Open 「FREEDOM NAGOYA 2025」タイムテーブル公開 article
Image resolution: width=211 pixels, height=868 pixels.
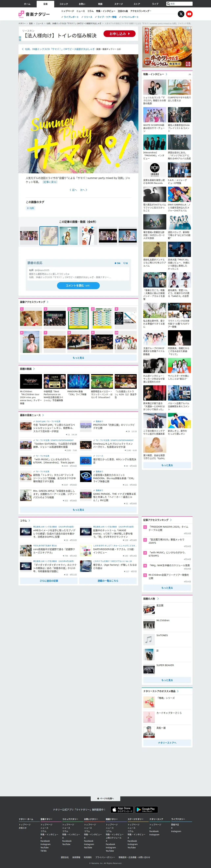pyautogui.click(x=169, y=528)
